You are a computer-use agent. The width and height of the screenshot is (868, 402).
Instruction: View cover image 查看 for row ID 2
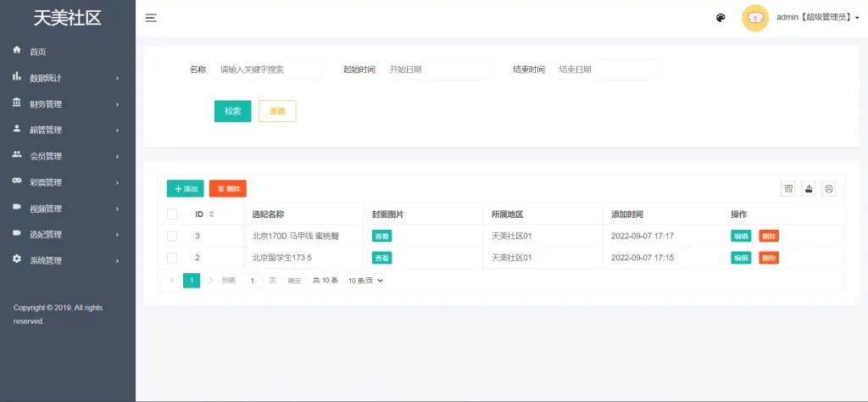coord(382,258)
